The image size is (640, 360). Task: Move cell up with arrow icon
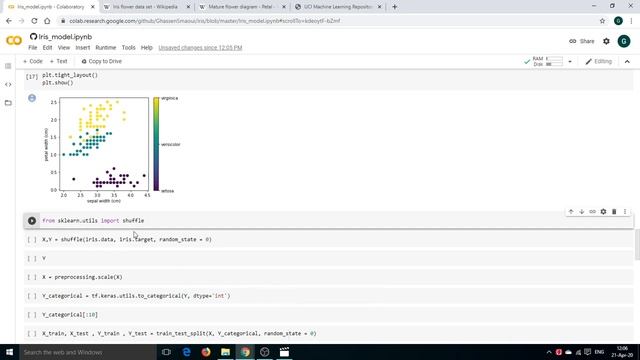pyautogui.click(x=571, y=211)
